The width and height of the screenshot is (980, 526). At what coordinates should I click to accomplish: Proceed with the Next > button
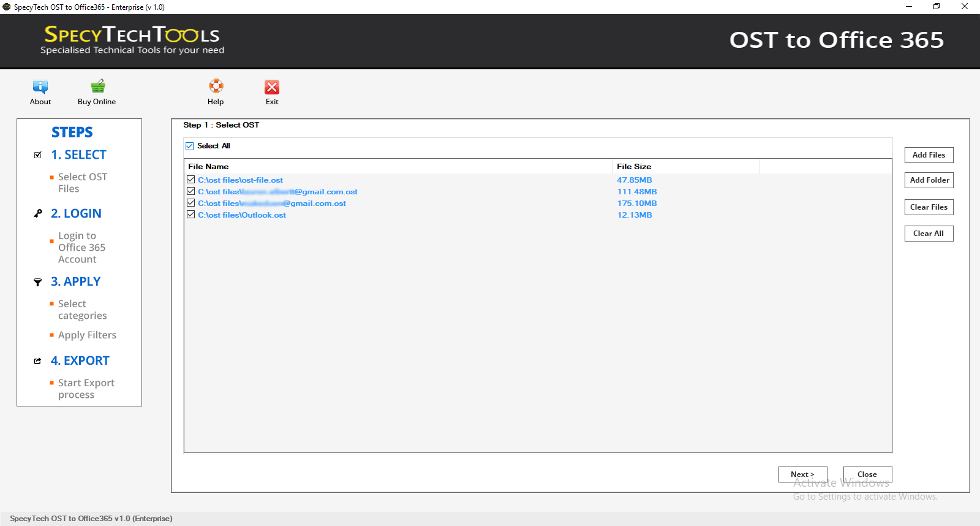[802, 475]
